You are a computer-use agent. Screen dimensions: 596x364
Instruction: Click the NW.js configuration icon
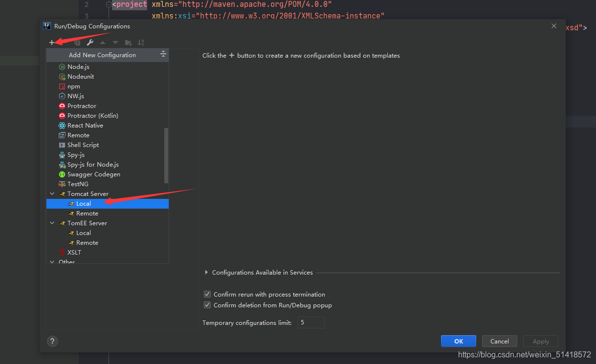pos(62,96)
